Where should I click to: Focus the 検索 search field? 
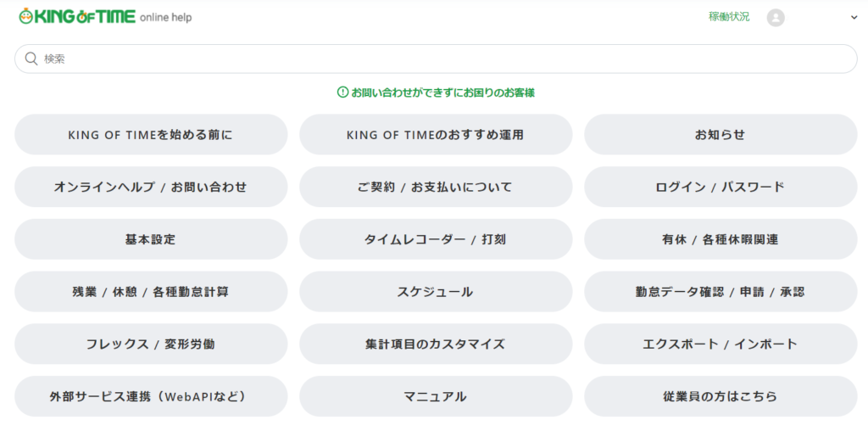(441, 59)
